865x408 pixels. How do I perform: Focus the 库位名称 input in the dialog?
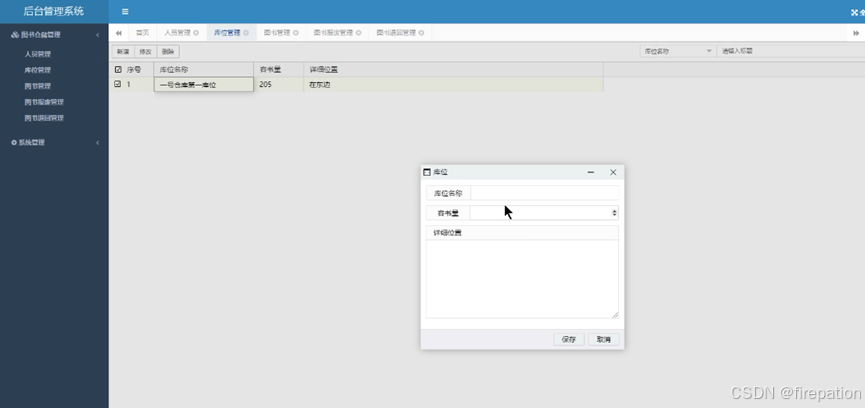[x=545, y=193]
